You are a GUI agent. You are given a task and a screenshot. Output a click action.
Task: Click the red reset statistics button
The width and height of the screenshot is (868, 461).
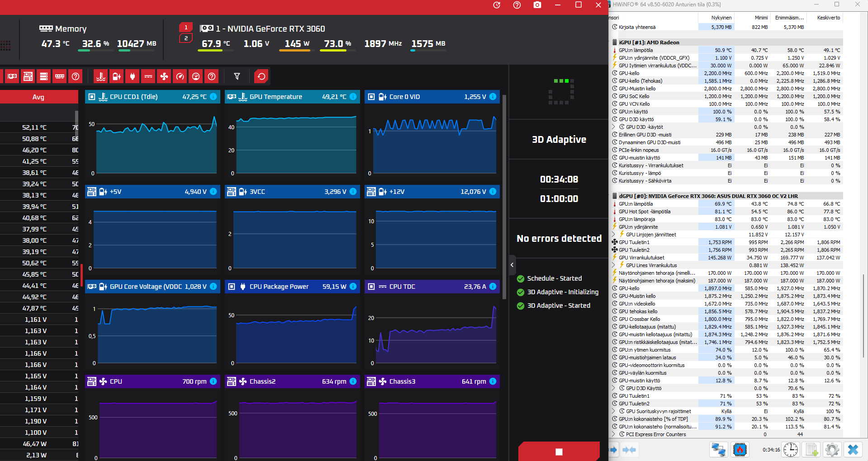(261, 76)
